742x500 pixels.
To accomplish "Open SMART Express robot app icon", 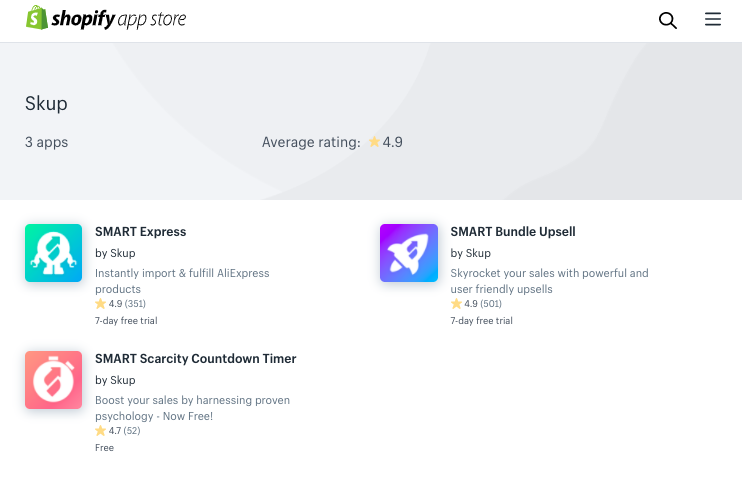I will pyautogui.click(x=53, y=253).
